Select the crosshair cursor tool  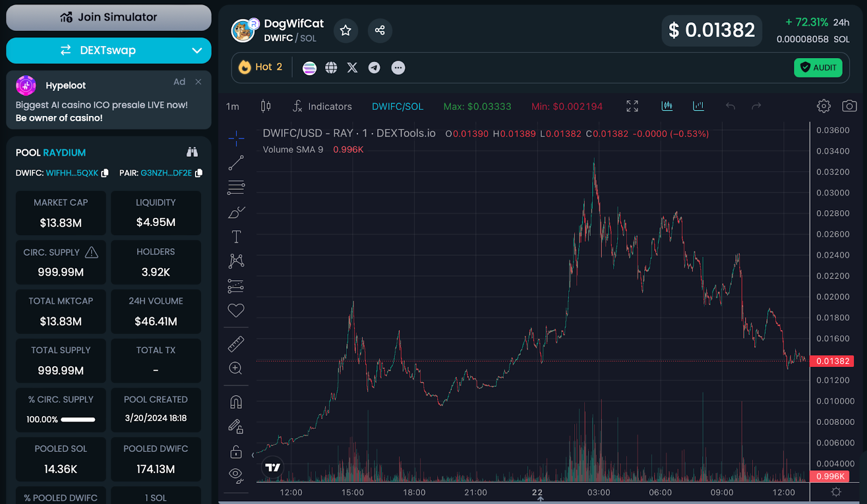click(236, 139)
